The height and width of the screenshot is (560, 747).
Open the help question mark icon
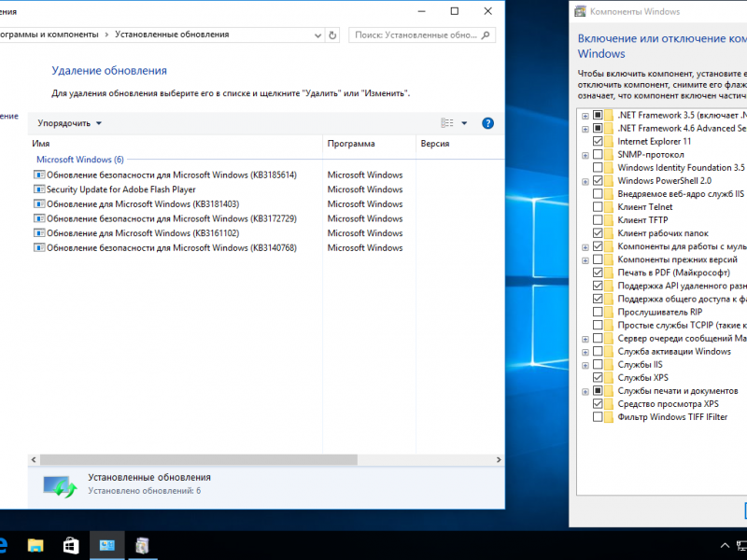pyautogui.click(x=487, y=123)
